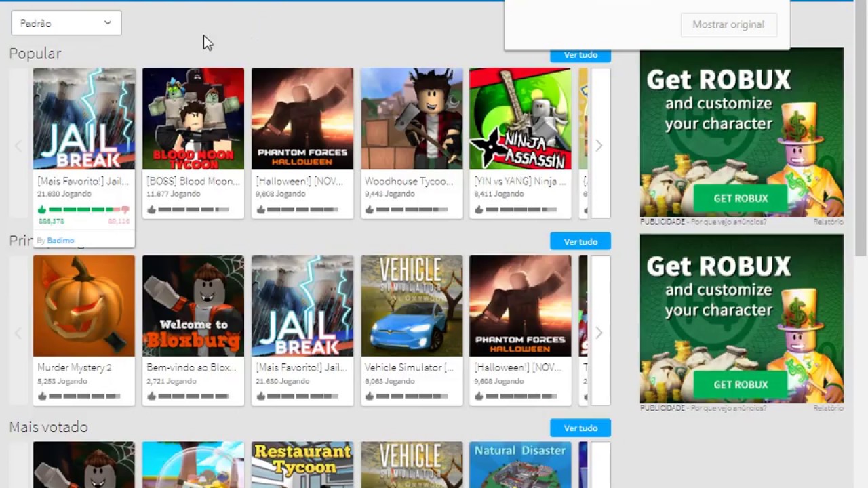The width and height of the screenshot is (868, 488).
Task: Click the Badimo creator link
Action: click(60, 240)
